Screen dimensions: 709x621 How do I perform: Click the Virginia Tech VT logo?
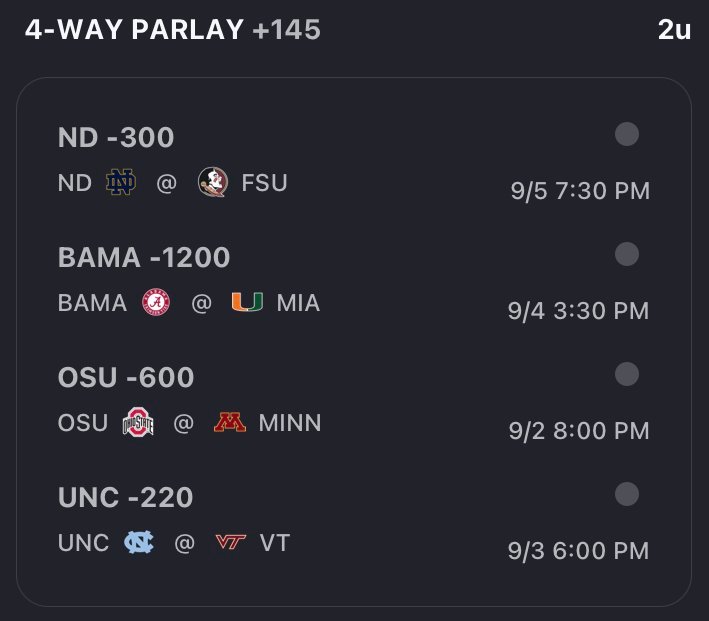tap(231, 541)
